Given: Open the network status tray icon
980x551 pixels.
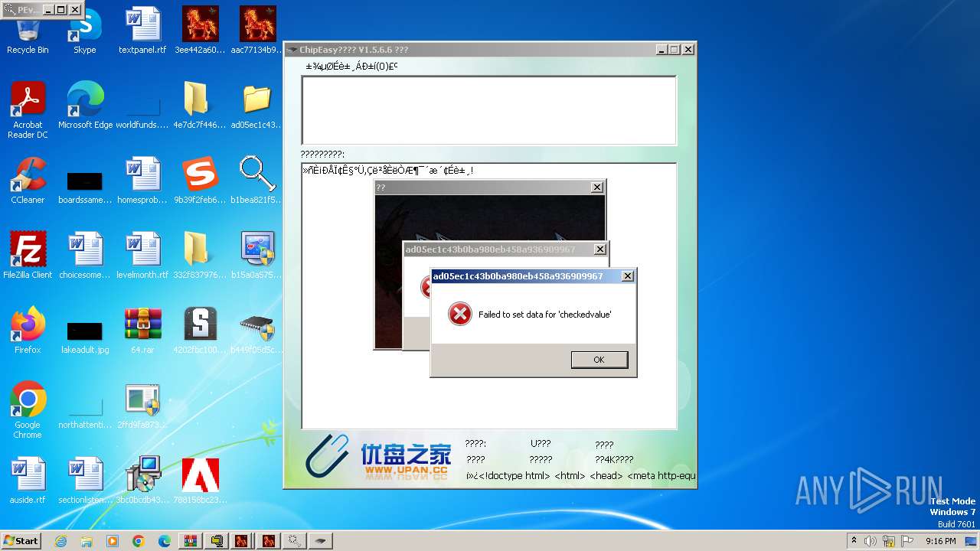Looking at the screenshot, I should point(889,541).
